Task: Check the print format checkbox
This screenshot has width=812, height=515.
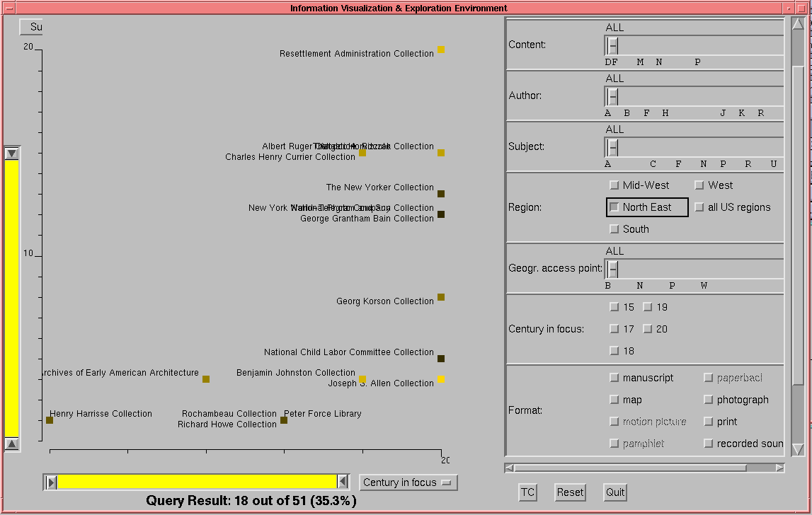Action: 709,422
